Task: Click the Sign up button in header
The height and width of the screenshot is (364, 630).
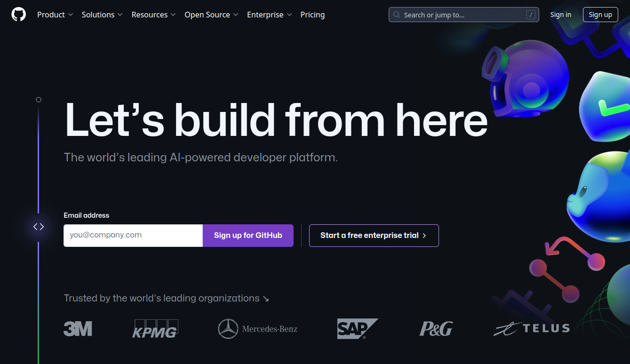Action: pyautogui.click(x=600, y=15)
